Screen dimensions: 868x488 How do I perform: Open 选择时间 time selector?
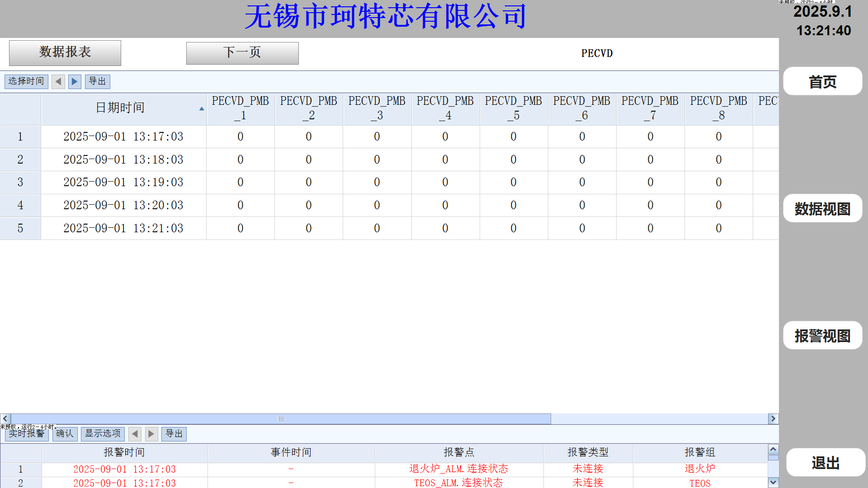26,82
